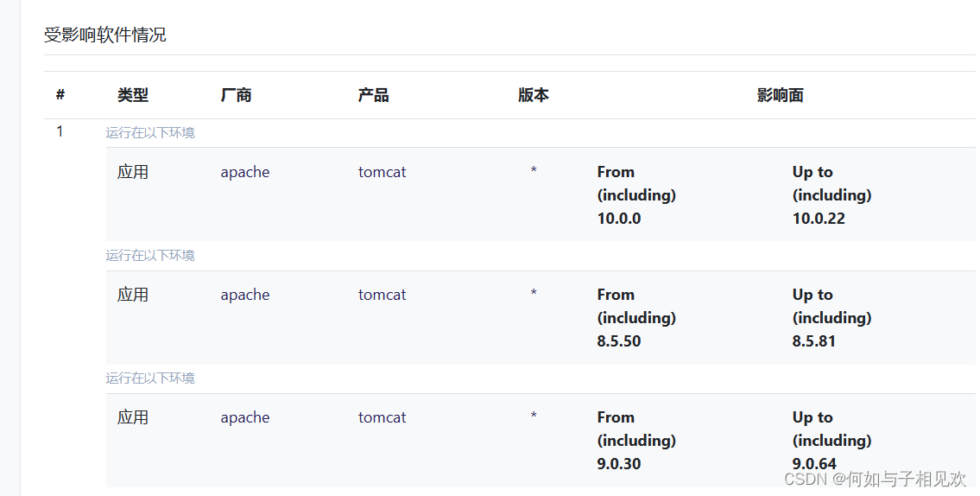Select tomcat cell in the 9.0.30 row

382,417
